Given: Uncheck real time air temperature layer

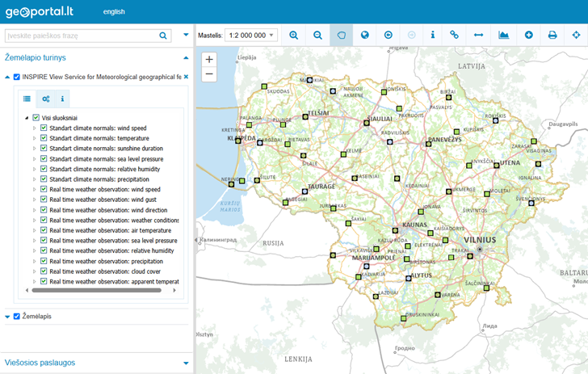Looking at the screenshot, I should (44, 230).
